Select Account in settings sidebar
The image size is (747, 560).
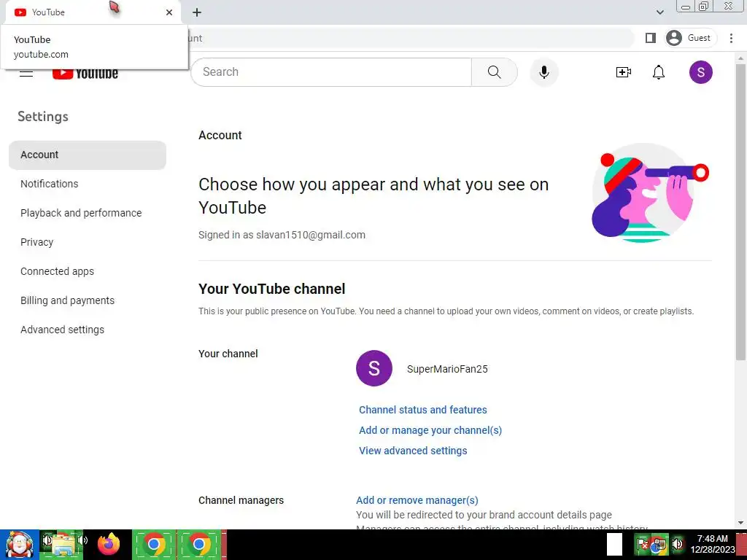coord(88,155)
